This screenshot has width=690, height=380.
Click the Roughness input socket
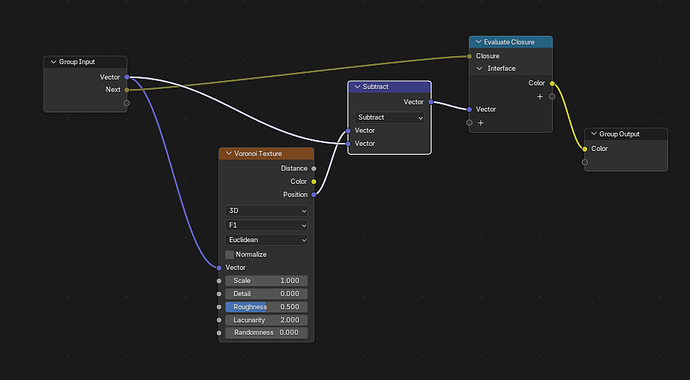(x=219, y=307)
